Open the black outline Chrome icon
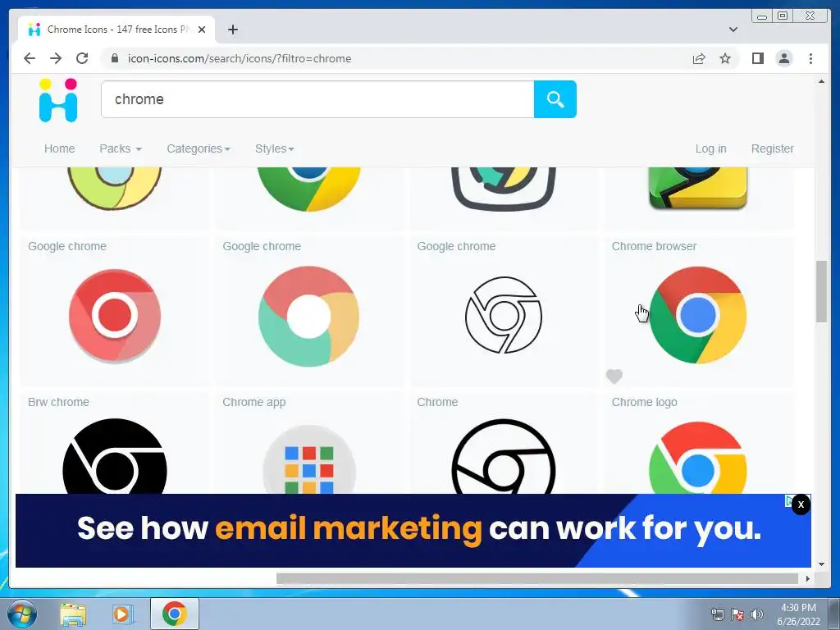Image resolution: width=840 pixels, height=630 pixels. (504, 456)
